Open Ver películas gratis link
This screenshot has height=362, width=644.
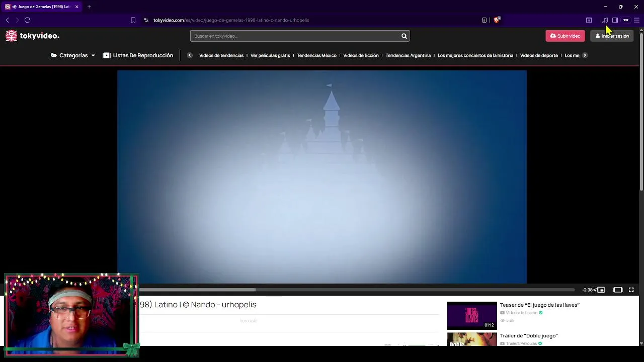tap(270, 55)
